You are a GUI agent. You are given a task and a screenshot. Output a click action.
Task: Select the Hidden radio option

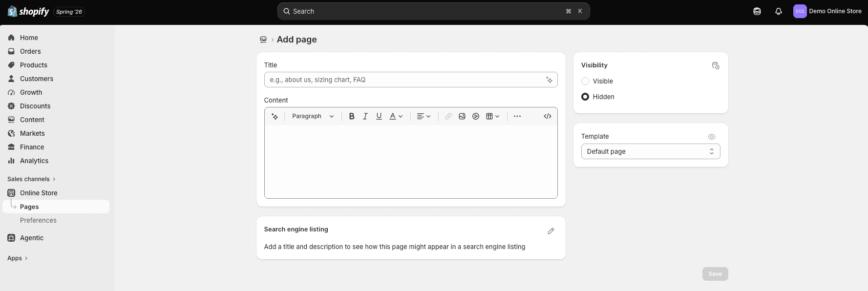coord(585,97)
